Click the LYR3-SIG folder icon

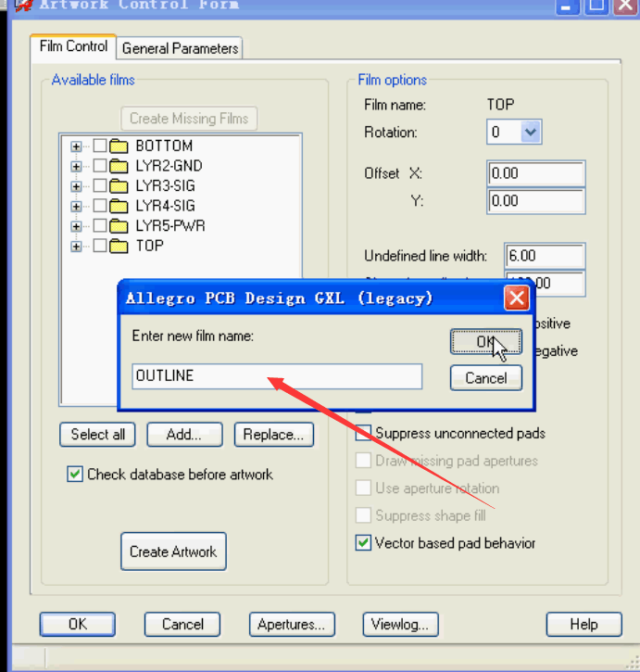[119, 186]
